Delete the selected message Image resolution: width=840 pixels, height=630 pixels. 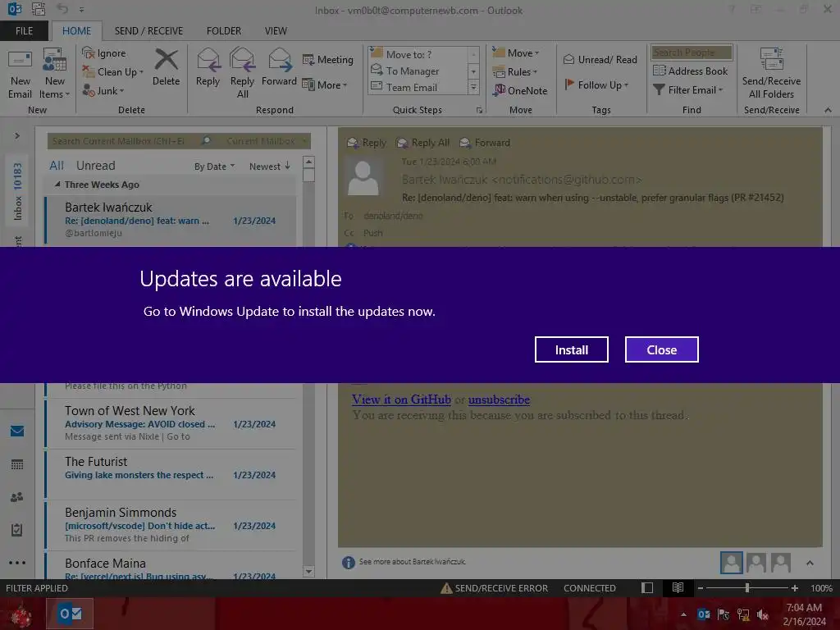pyautogui.click(x=166, y=67)
